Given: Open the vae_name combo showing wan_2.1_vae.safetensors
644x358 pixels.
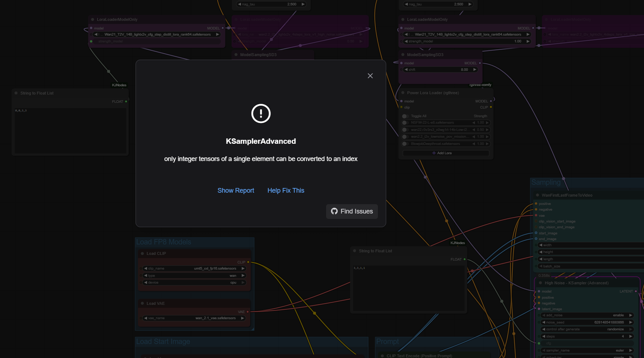Looking at the screenshot, I should [194, 318].
